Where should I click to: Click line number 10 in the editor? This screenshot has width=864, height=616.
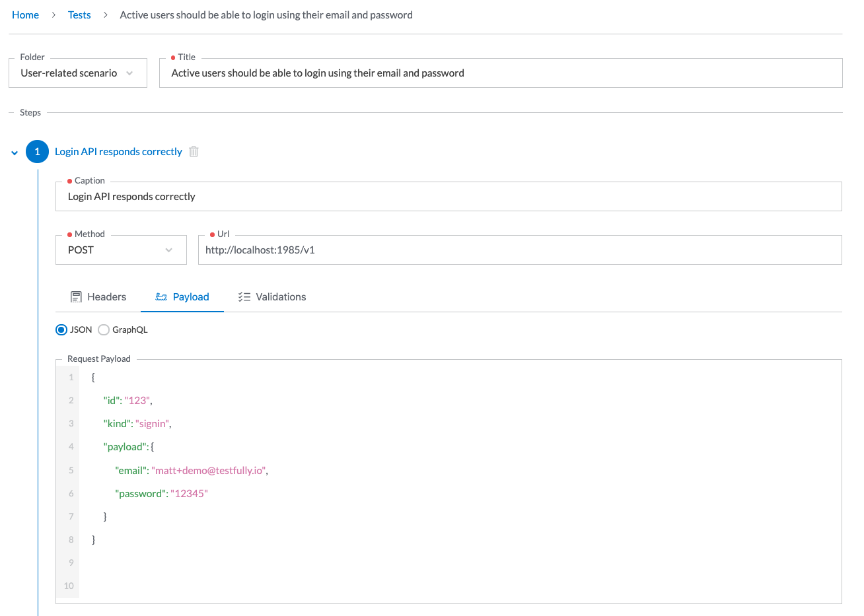[x=69, y=586]
